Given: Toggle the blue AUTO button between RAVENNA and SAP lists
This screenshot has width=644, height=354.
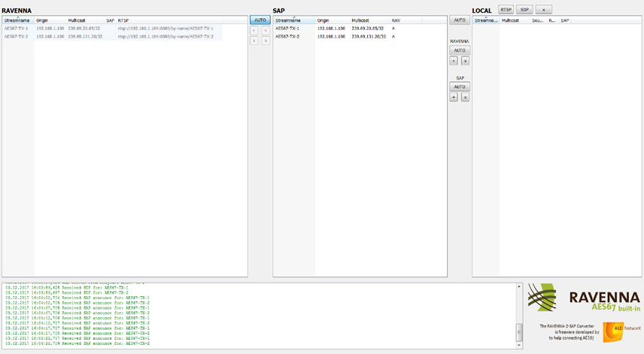Looking at the screenshot, I should (x=260, y=20).
